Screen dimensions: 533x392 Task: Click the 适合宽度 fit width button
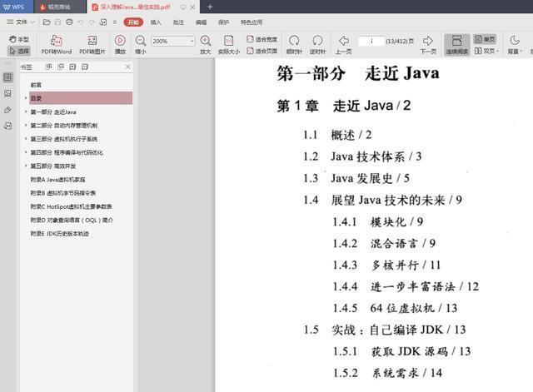[x=262, y=39]
